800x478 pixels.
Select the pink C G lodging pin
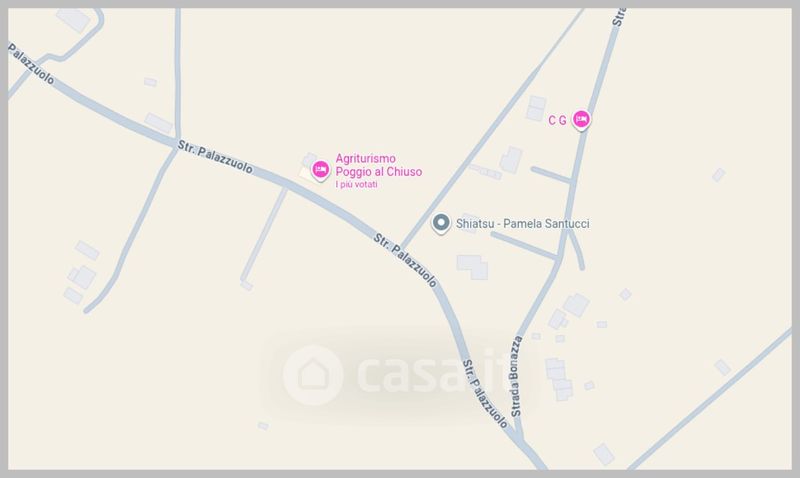point(581,120)
